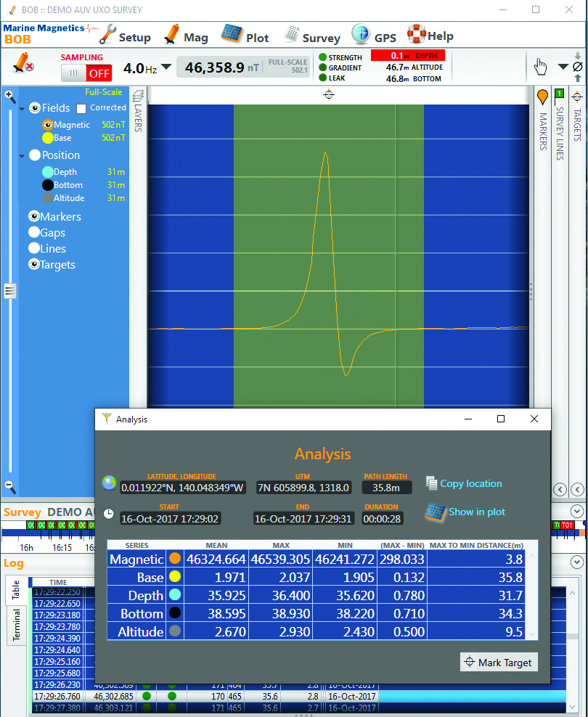Click the Copy location link
Screen dimensions: 588x717
point(471,483)
